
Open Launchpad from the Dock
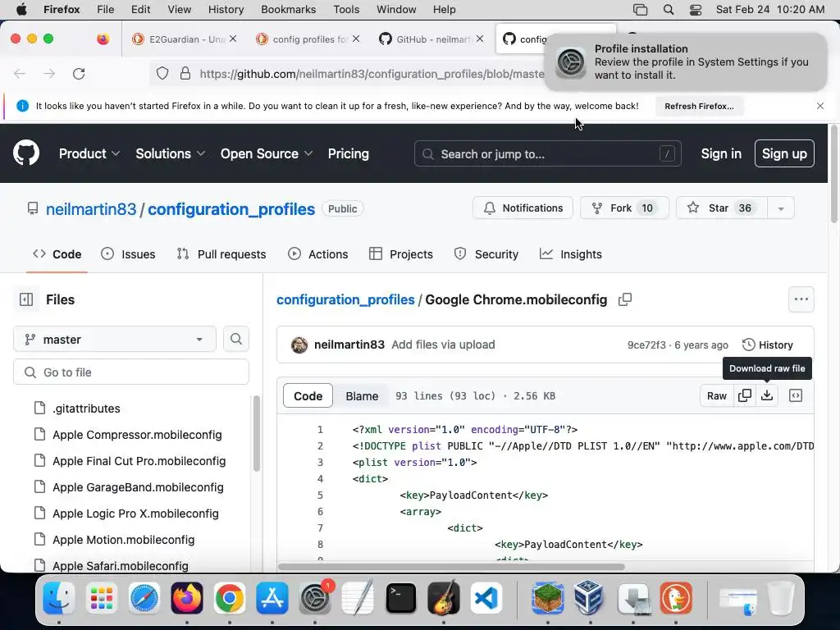pos(101,598)
